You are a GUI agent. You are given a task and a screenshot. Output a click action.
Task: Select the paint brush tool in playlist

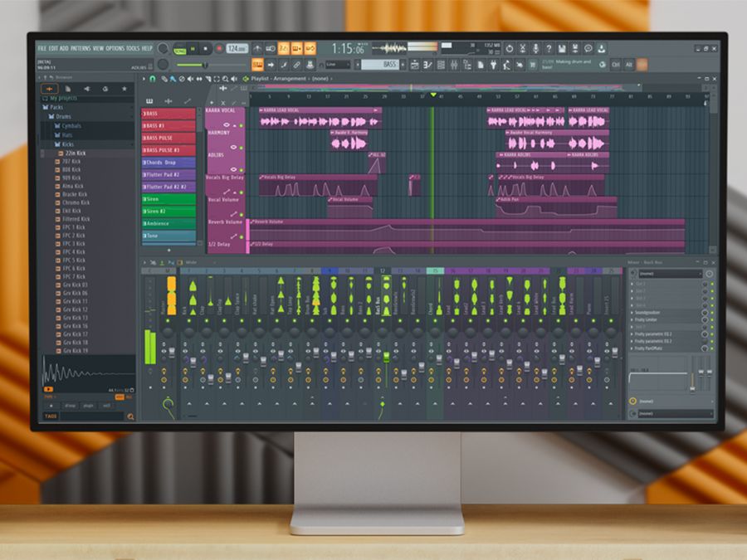(x=173, y=79)
